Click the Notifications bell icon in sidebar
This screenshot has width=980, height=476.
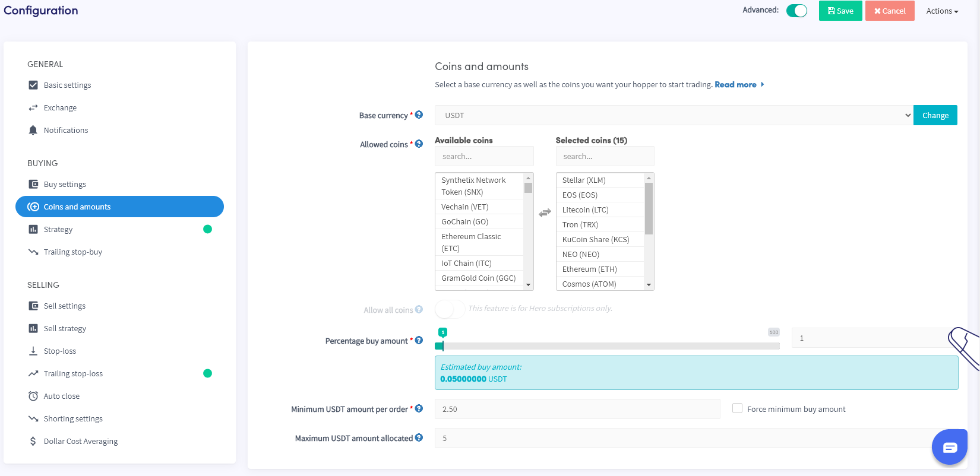click(x=33, y=130)
